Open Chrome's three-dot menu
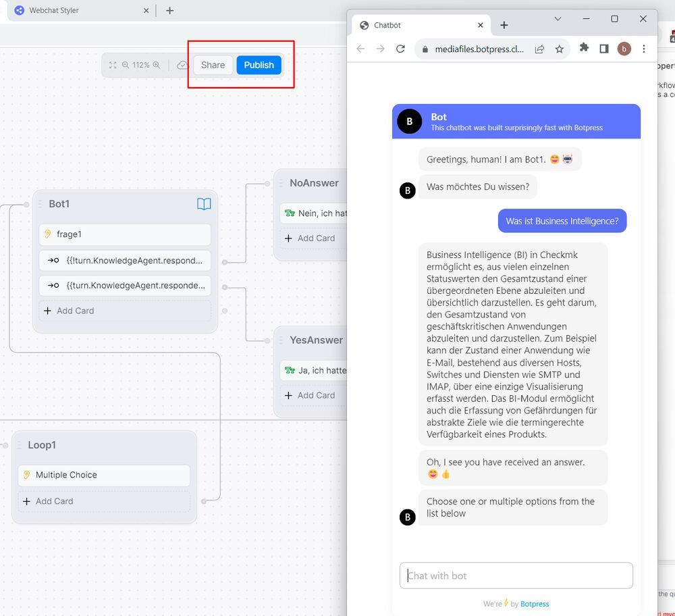The width and height of the screenshot is (675, 616). (x=643, y=49)
